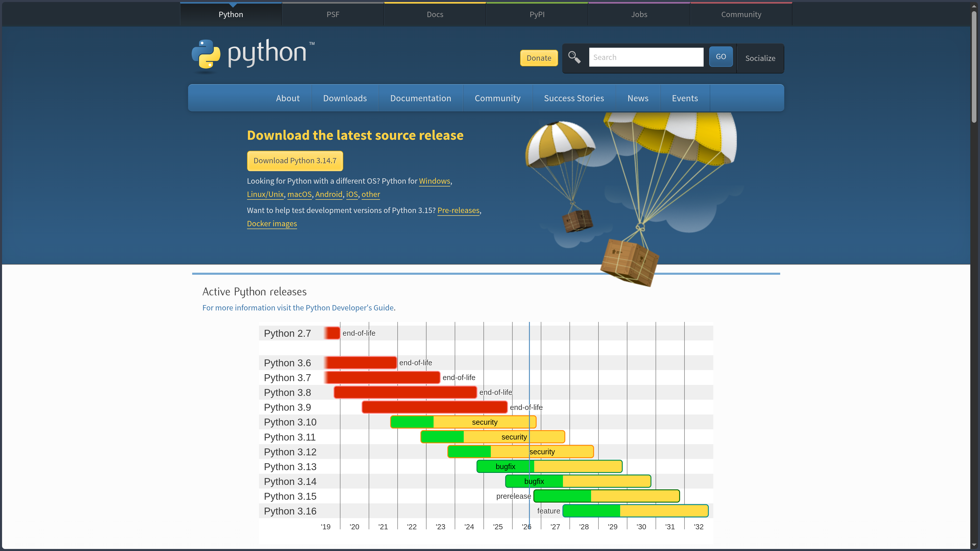980x551 pixels.
Task: Click the page vertical scrollbar thumb
Action: (x=974, y=67)
